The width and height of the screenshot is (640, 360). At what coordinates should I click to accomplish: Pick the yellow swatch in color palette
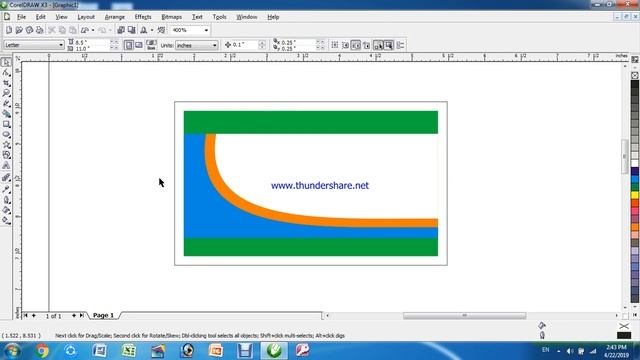635,195
